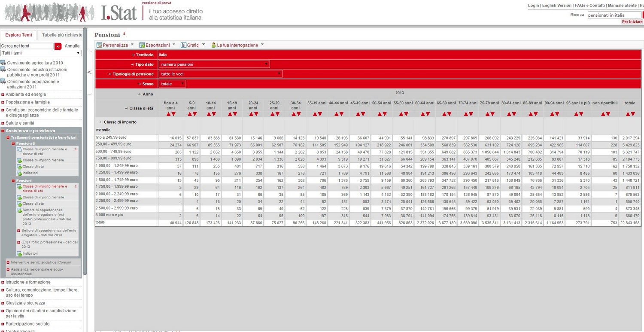Sort descending the 95 anni e più column

tap(581, 114)
